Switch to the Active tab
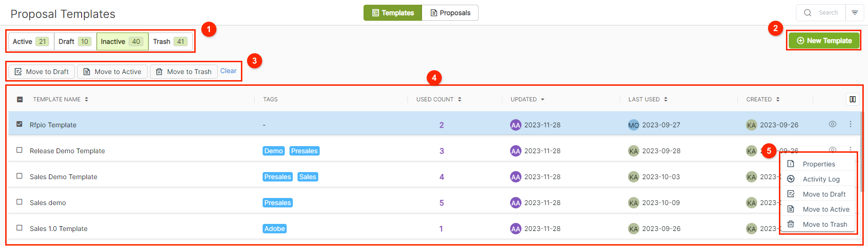This screenshot has width=868, height=247. click(x=31, y=41)
